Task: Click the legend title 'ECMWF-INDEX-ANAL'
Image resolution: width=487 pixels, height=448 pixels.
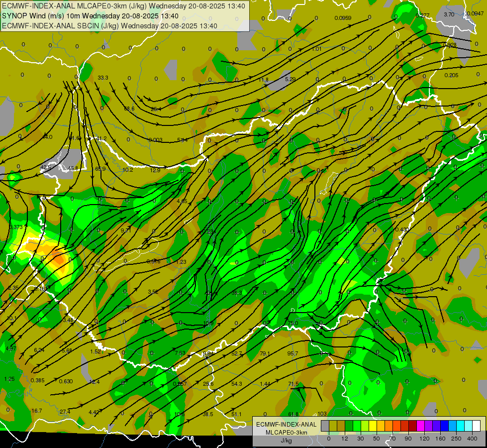Action: tap(287, 425)
